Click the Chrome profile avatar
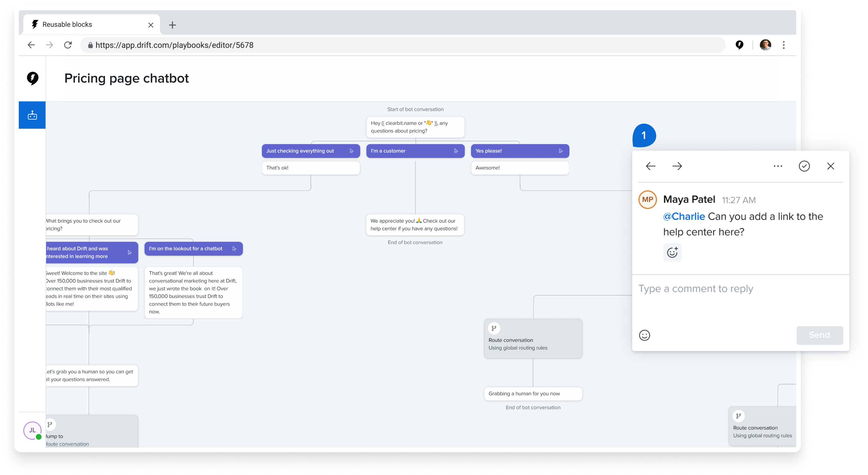868x475 pixels. [x=765, y=45]
